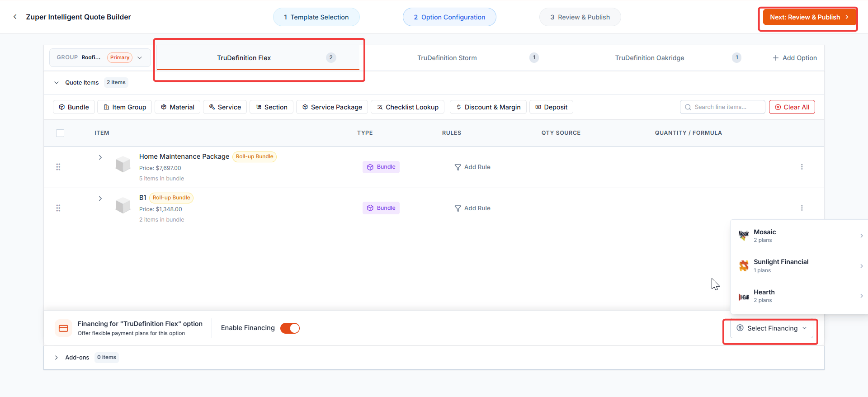Go to step 1 Template Selection
This screenshot has width=868, height=397.
tap(316, 17)
